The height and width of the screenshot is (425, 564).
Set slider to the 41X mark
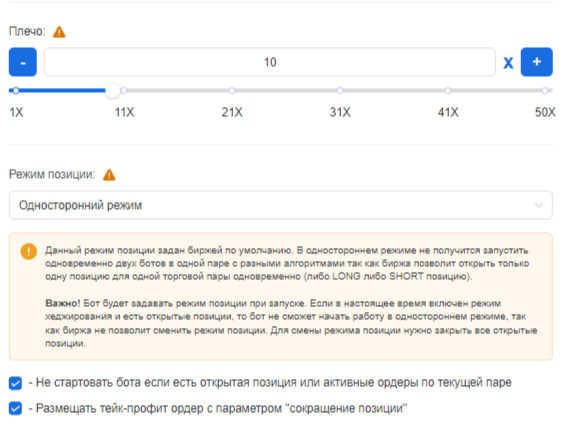point(448,91)
